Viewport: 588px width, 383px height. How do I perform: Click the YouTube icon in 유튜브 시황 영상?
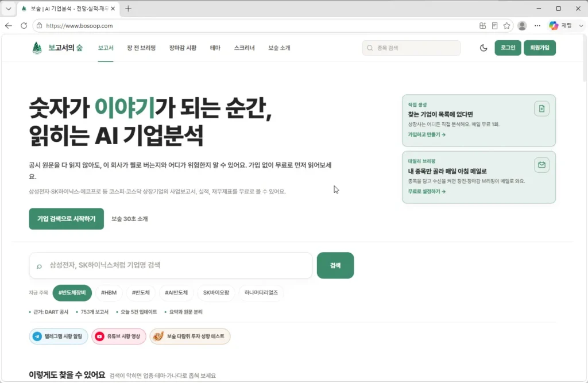pos(99,336)
